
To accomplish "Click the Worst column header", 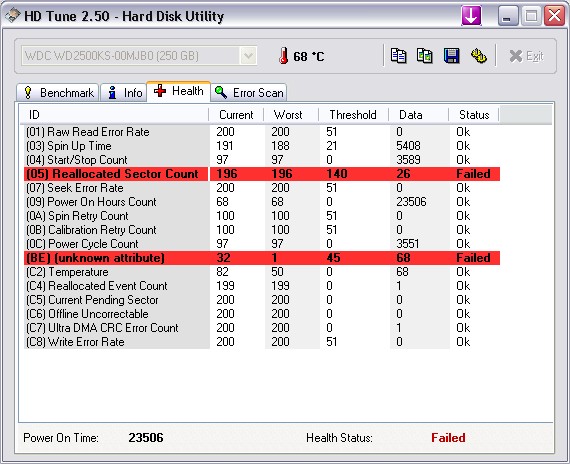I will tap(291, 115).
